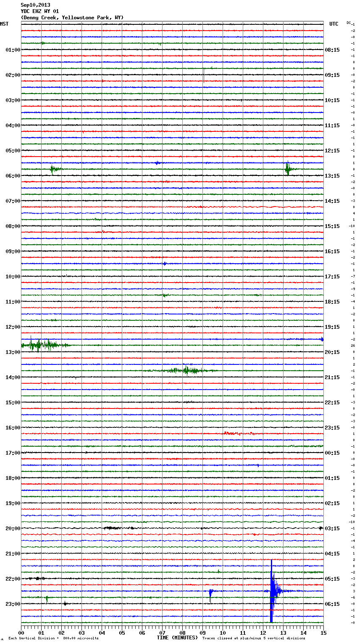
Task: Click minute 15 on the bottom axis
Action: coord(323,633)
